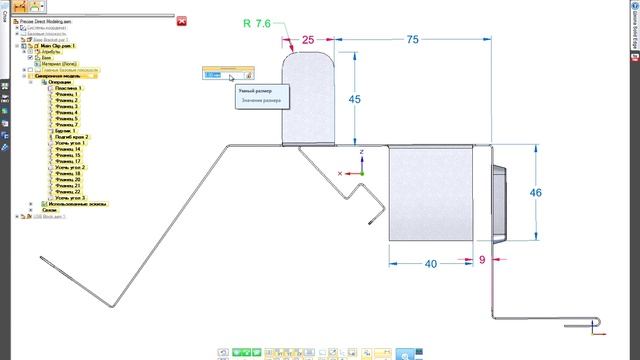
Task: Click the third green icon in the bottom toolbar
Action: coord(256,352)
